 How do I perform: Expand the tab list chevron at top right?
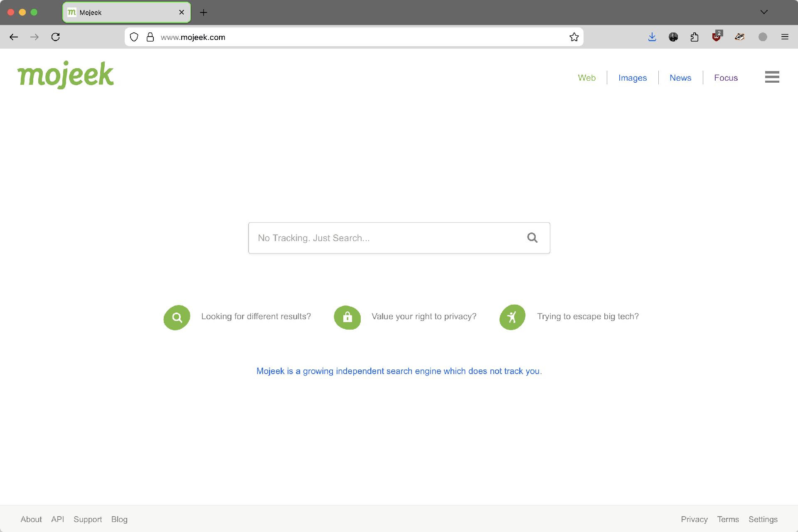764,12
